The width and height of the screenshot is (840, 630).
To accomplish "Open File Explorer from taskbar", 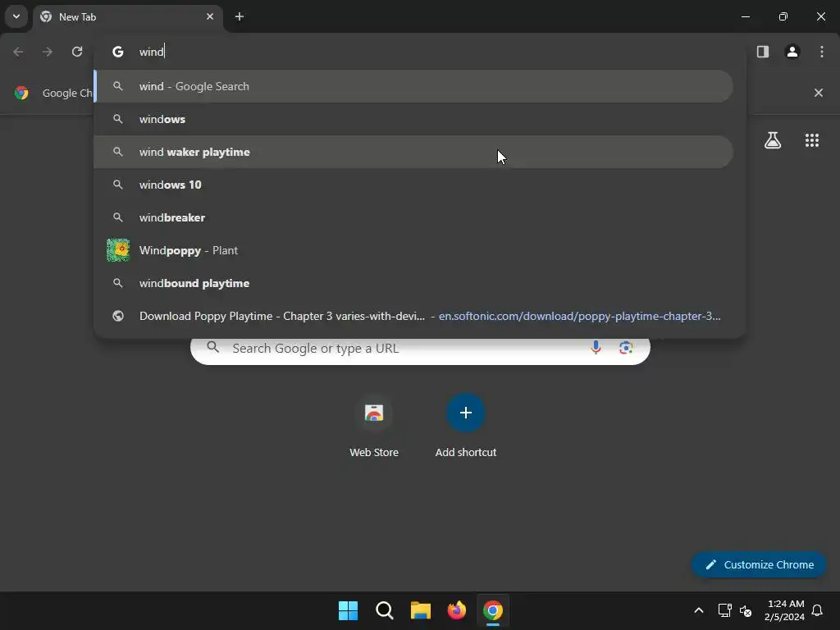I will pos(421,610).
